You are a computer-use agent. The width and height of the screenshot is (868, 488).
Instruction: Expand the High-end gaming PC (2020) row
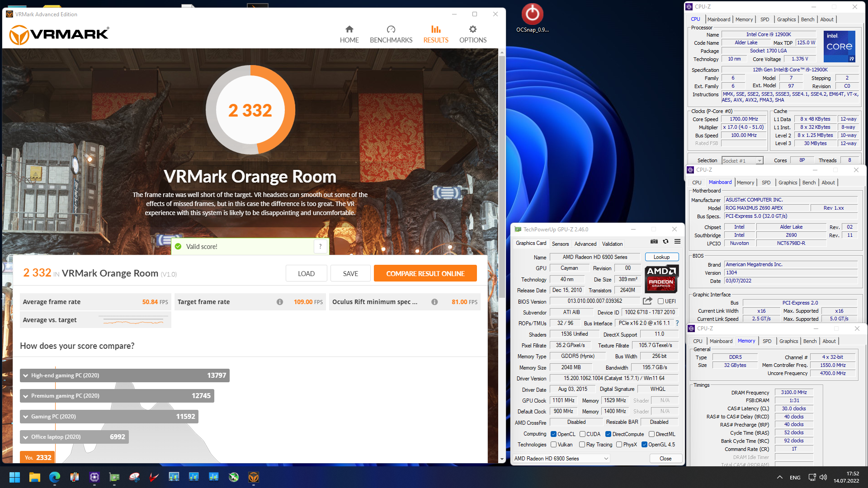click(125, 375)
